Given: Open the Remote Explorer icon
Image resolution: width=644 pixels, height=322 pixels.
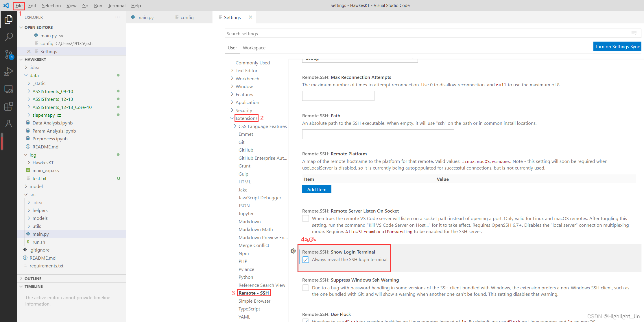Looking at the screenshot, I should 9,89.
